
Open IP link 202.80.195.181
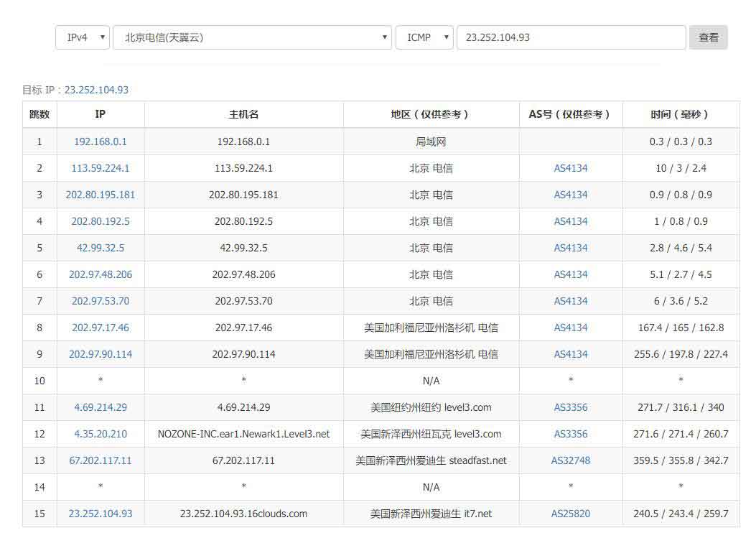pos(101,195)
